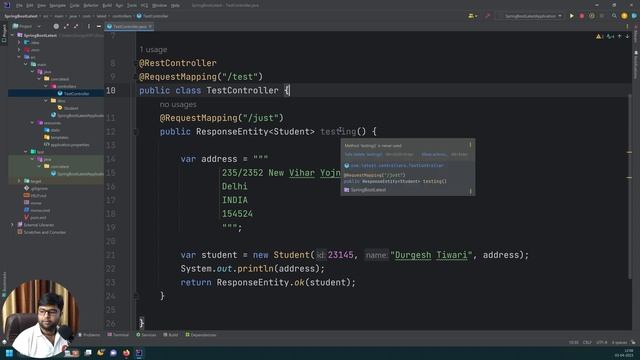This screenshot has width=640, height=360.
Task: Select the Student class in the project tree
Action: 70,108
